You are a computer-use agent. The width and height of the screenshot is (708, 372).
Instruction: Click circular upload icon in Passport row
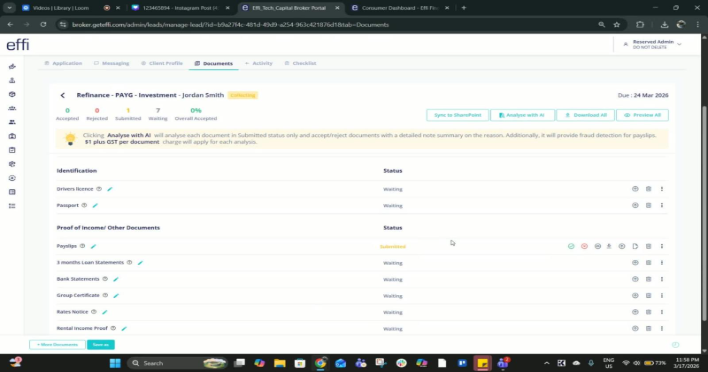[x=635, y=205]
